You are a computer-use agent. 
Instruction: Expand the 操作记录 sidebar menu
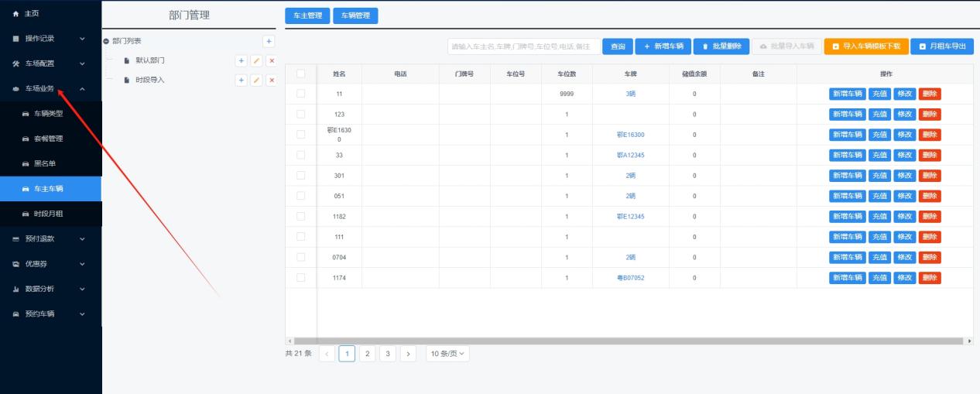pyautogui.click(x=50, y=38)
